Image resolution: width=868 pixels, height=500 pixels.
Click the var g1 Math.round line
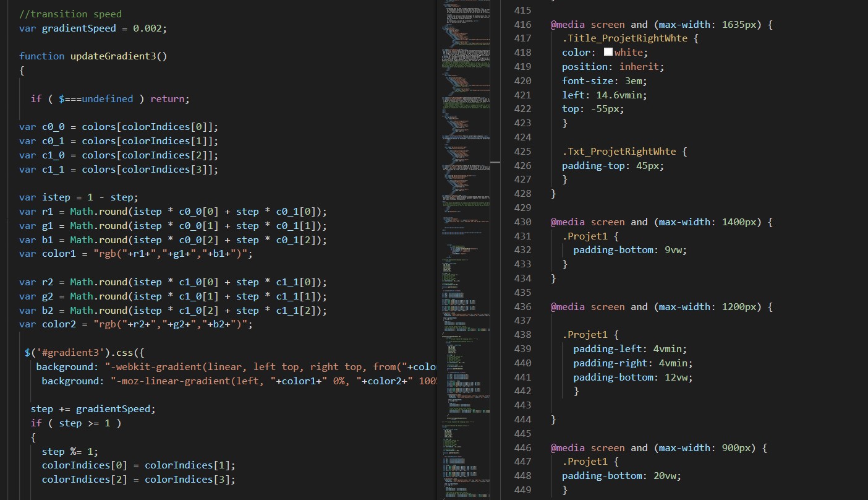173,226
